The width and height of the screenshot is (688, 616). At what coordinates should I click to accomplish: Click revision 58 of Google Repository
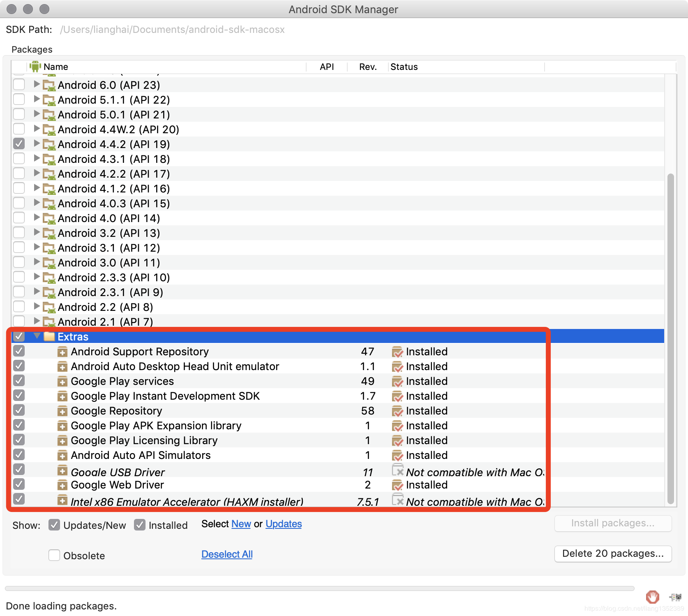pos(368,411)
